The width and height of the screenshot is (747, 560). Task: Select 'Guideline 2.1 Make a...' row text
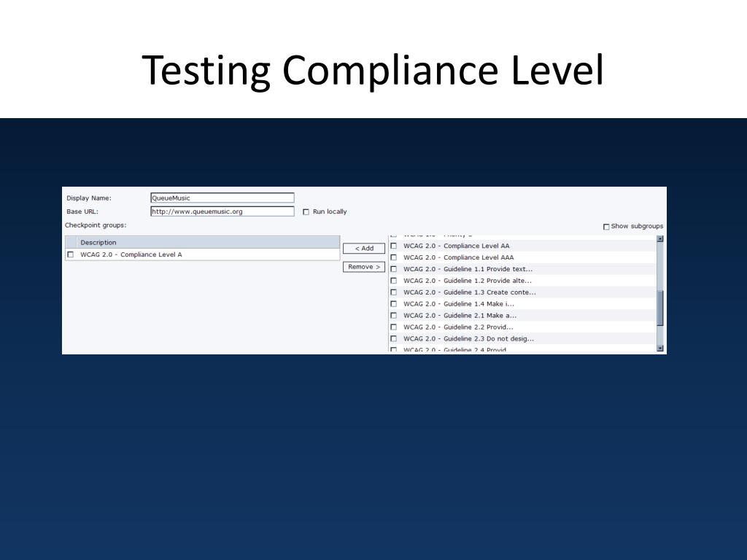point(460,316)
